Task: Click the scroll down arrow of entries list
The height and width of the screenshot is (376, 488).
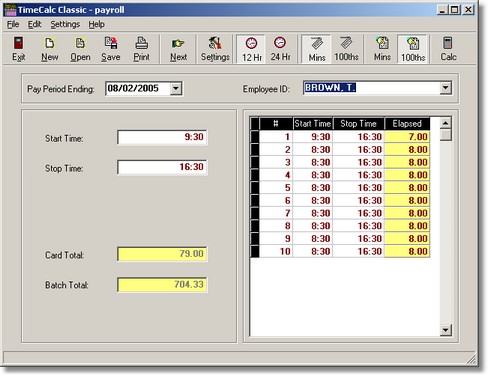Action: point(445,330)
